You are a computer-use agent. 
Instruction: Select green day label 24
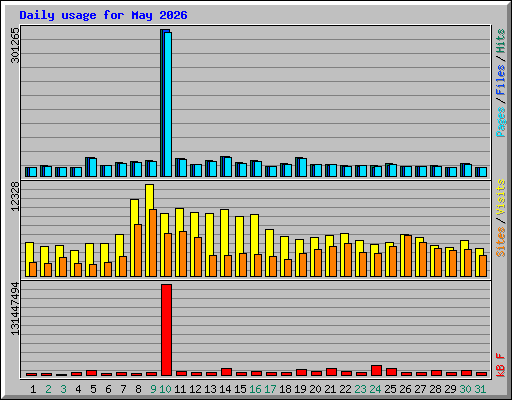pyautogui.click(x=375, y=389)
